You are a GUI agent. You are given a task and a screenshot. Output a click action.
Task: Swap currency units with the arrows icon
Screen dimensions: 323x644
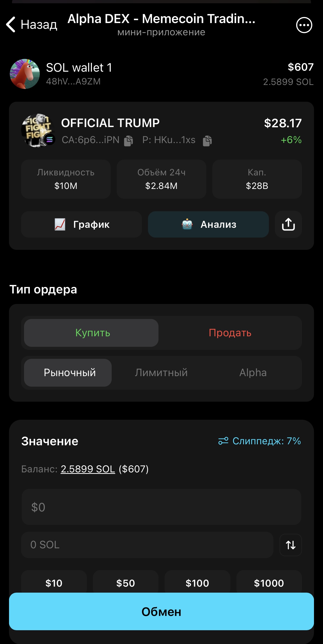pyautogui.click(x=290, y=545)
